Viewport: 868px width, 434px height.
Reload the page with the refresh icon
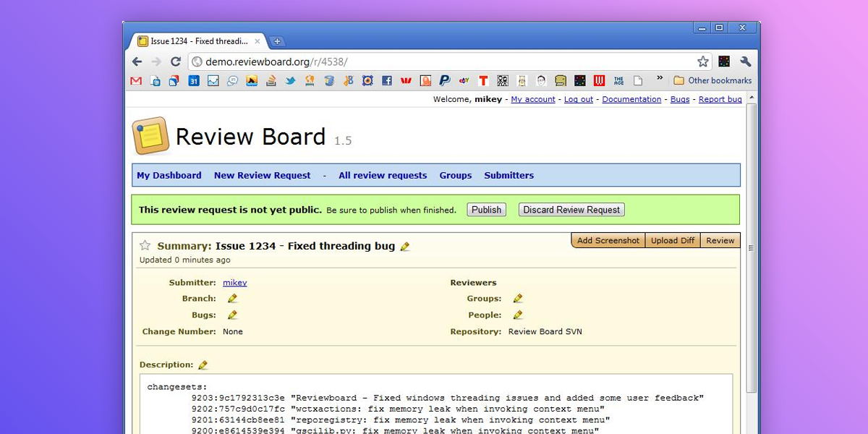[x=176, y=61]
